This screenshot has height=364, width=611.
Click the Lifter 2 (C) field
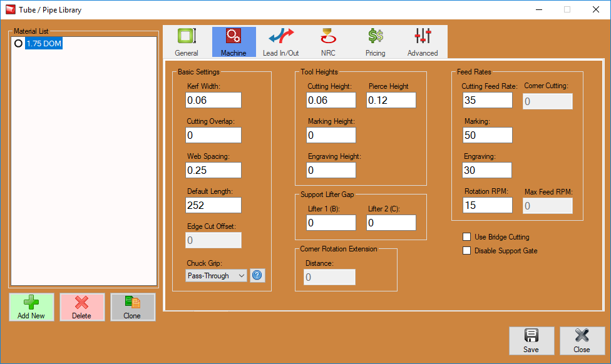(x=391, y=223)
